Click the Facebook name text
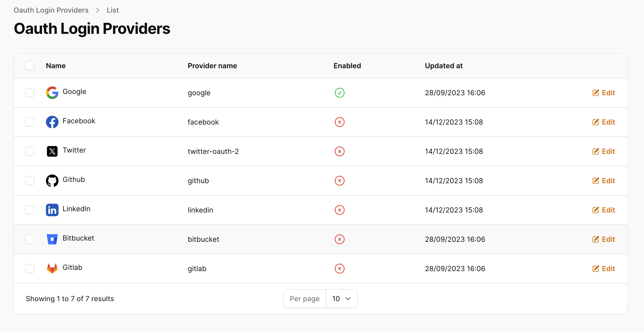The image size is (644, 332). click(79, 121)
